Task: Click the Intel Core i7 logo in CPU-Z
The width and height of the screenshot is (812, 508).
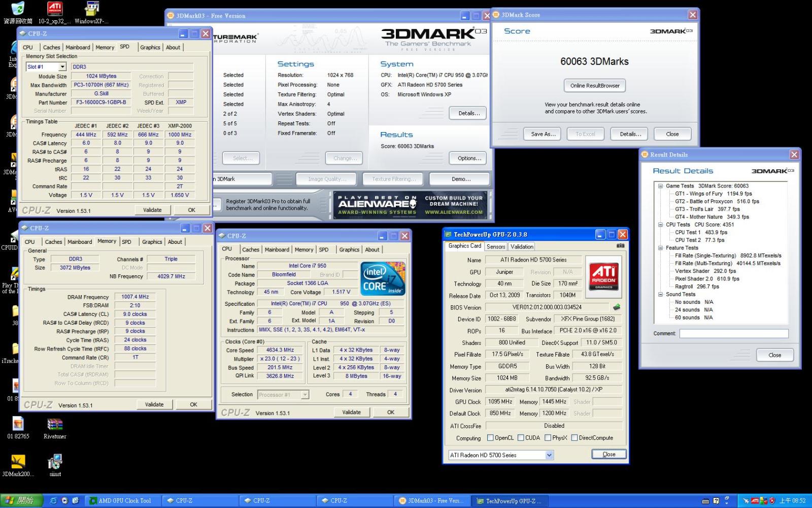Action: pyautogui.click(x=383, y=278)
